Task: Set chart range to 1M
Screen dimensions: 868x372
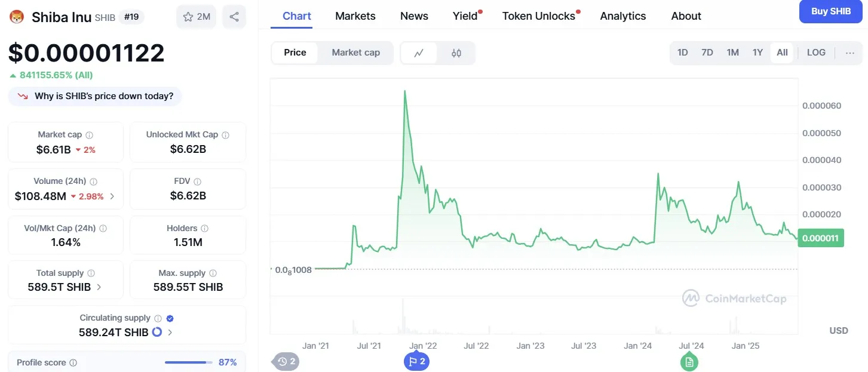Action: 733,53
